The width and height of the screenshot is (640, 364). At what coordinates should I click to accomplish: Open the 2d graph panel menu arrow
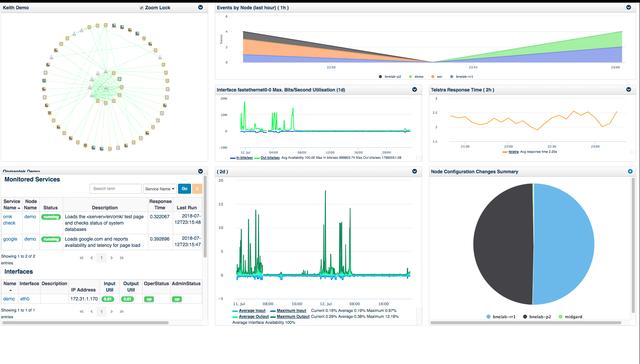click(x=414, y=171)
